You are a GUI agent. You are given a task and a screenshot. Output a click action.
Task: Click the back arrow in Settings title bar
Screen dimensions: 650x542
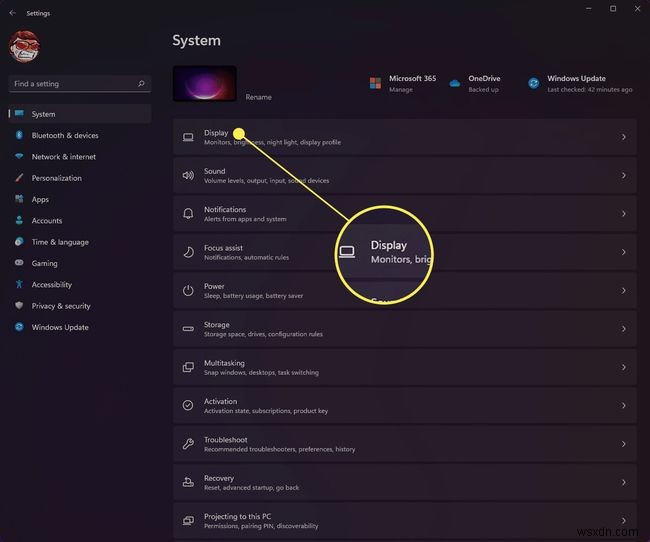point(12,13)
